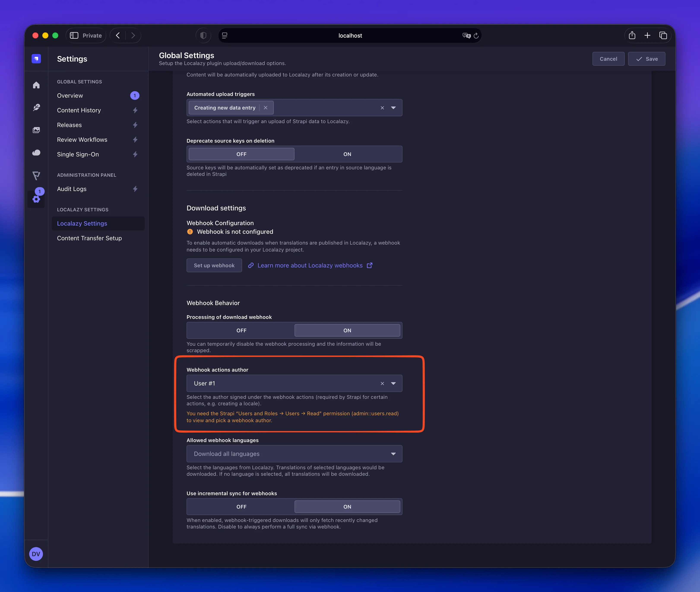Click the DV user avatar

pos(36,554)
